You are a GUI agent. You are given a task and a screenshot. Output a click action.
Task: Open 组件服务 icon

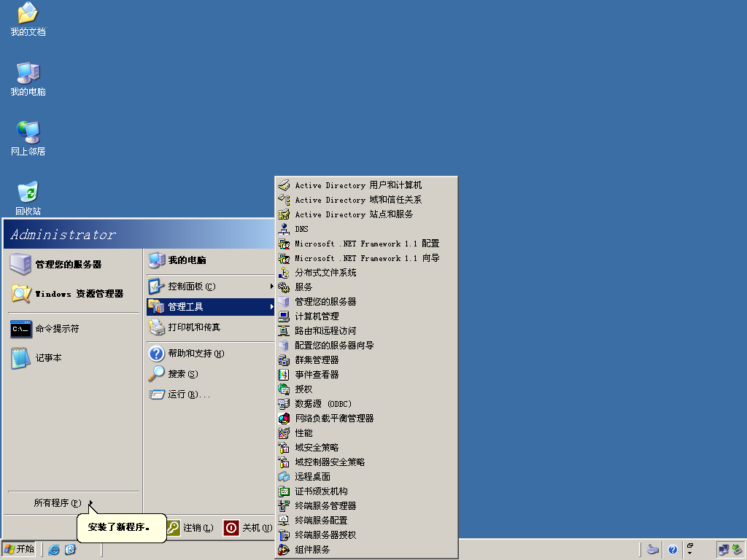pos(284,550)
